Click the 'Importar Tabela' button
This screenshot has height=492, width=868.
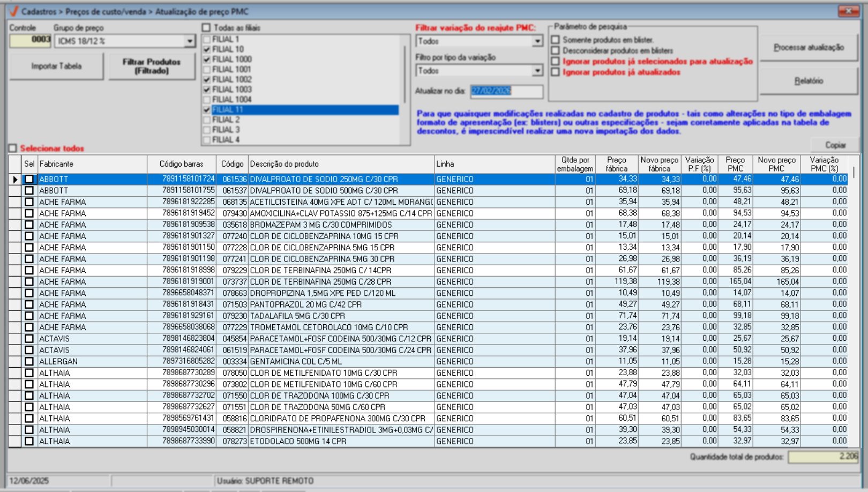point(56,66)
